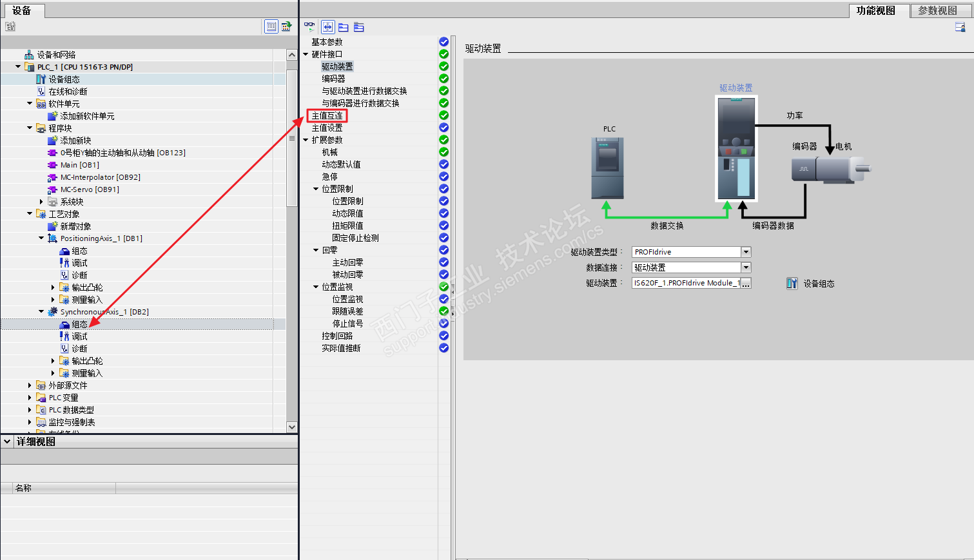The height and width of the screenshot is (560, 974).
Task: Click the 在线和诊断 tree icon
Action: tap(41, 92)
